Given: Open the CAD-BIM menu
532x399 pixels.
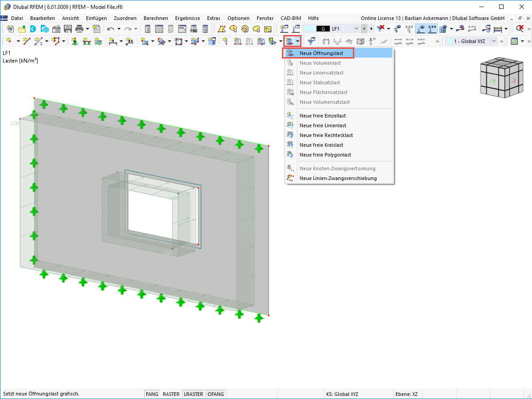Looking at the screenshot, I should tap(291, 18).
